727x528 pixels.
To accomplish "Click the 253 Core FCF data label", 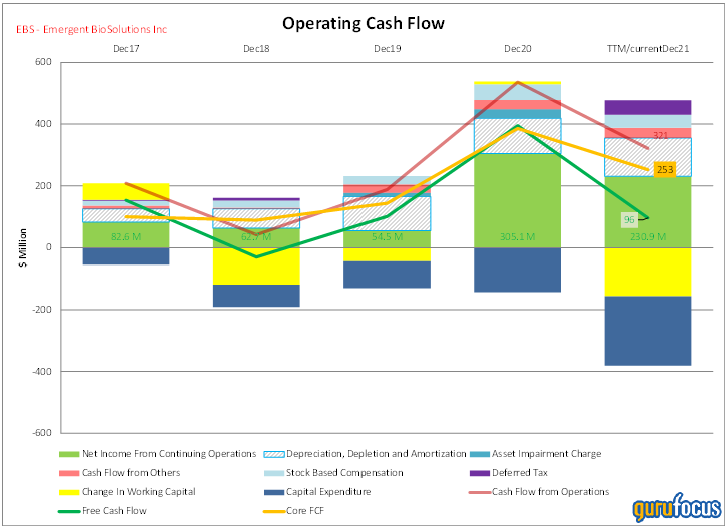I will pos(665,169).
